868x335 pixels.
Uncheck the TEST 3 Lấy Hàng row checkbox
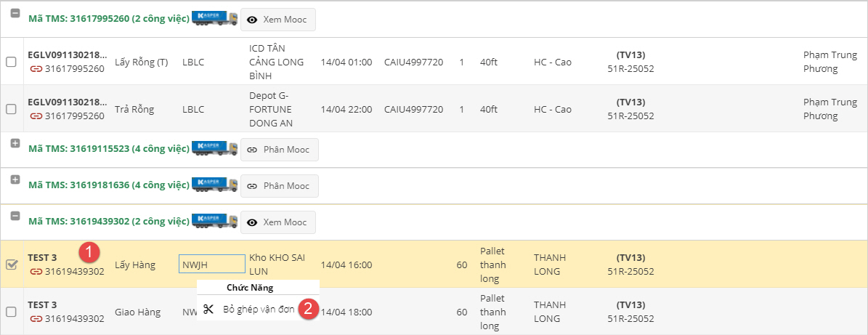tap(12, 265)
